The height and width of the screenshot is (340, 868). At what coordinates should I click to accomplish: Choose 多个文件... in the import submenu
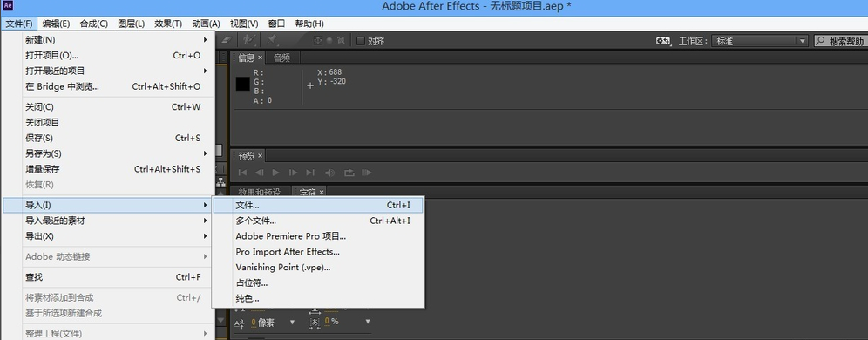[x=318, y=221]
